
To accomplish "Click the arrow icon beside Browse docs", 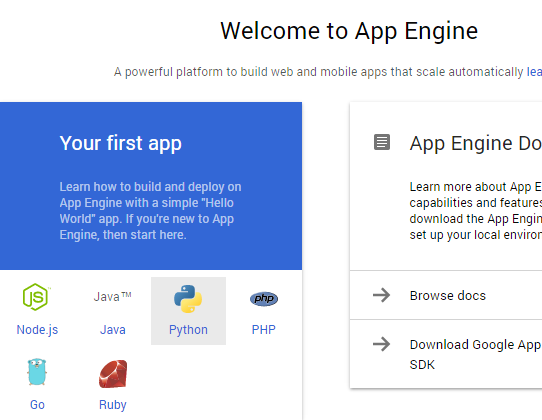I will tap(382, 295).
